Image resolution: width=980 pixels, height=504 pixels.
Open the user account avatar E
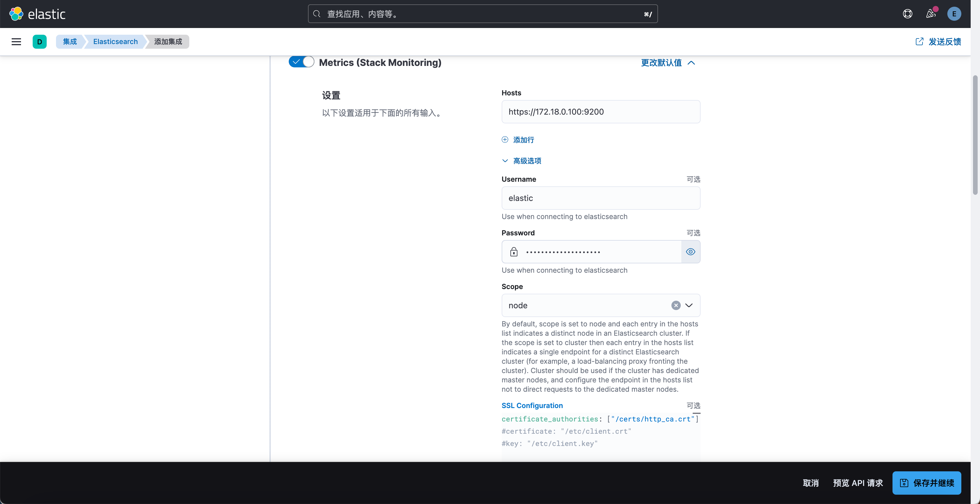click(x=954, y=14)
